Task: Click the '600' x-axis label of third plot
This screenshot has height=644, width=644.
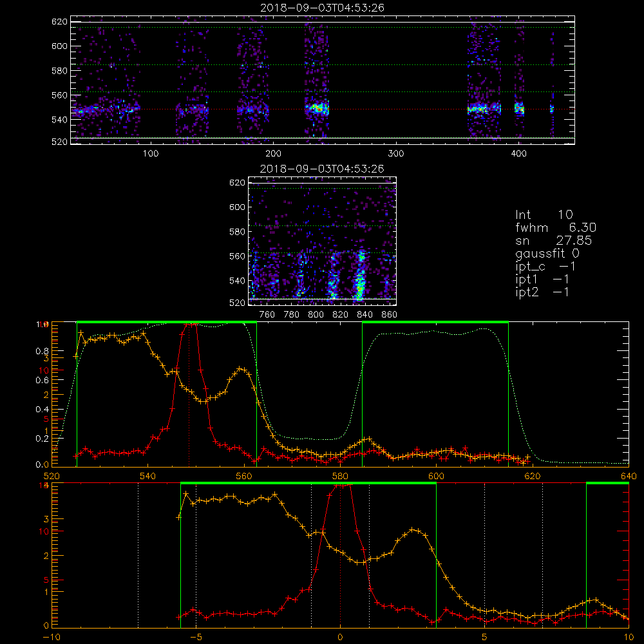Action: [436, 477]
